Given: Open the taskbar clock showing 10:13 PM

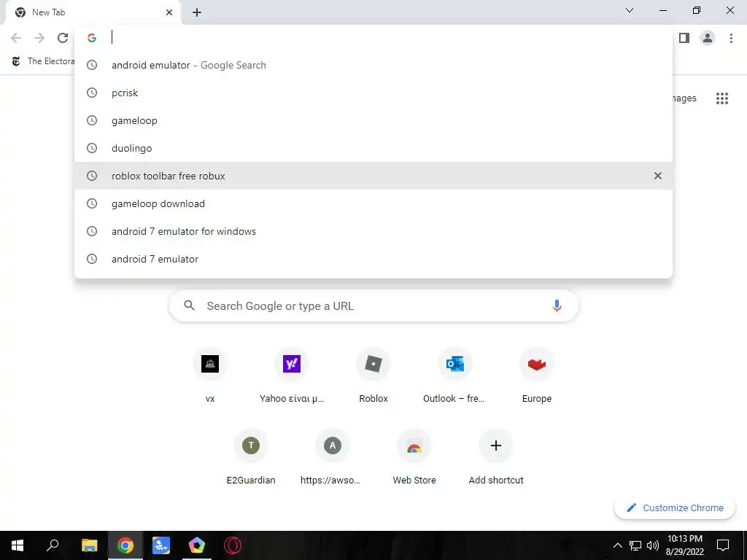Looking at the screenshot, I should click(x=684, y=545).
